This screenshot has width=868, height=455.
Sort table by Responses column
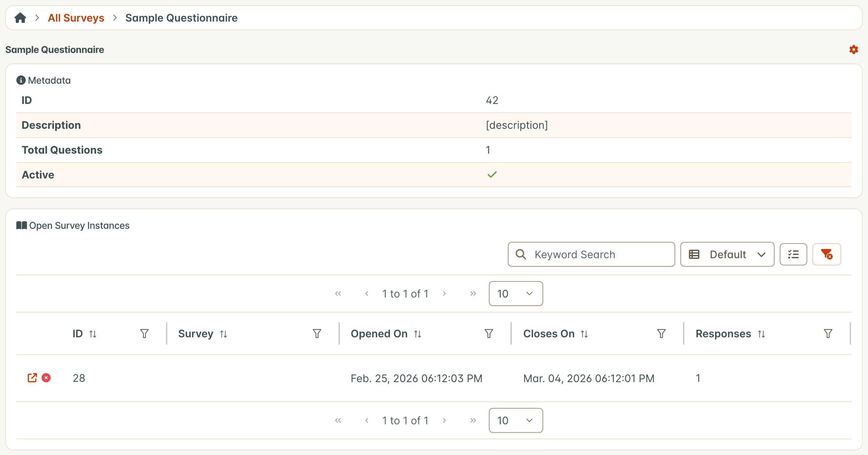[761, 334]
